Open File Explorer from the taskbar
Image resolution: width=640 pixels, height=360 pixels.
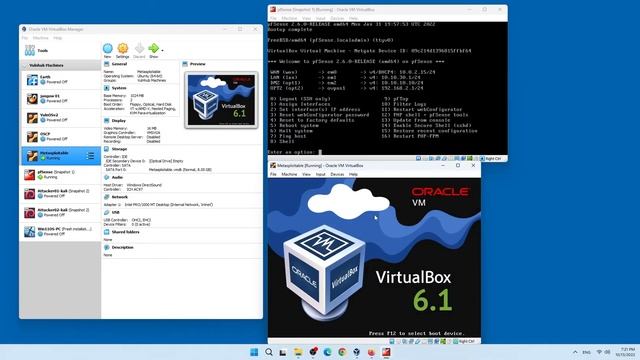pyautogui.click(x=298, y=352)
